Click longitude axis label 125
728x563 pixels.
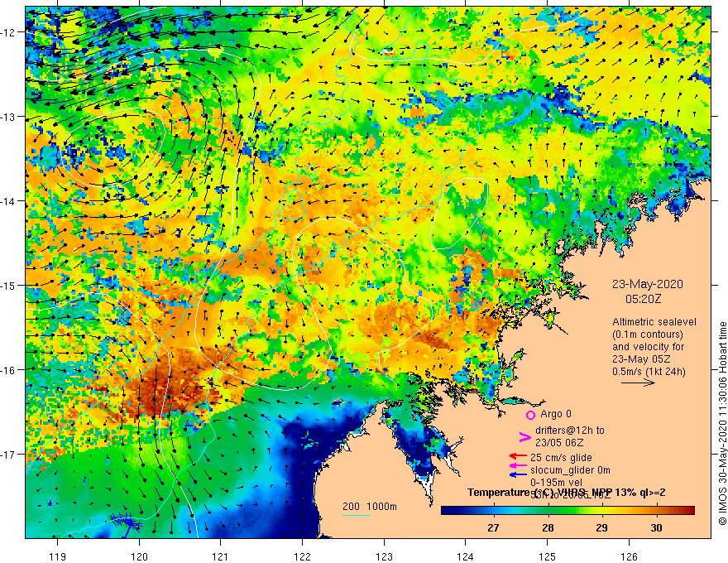pyautogui.click(x=547, y=556)
